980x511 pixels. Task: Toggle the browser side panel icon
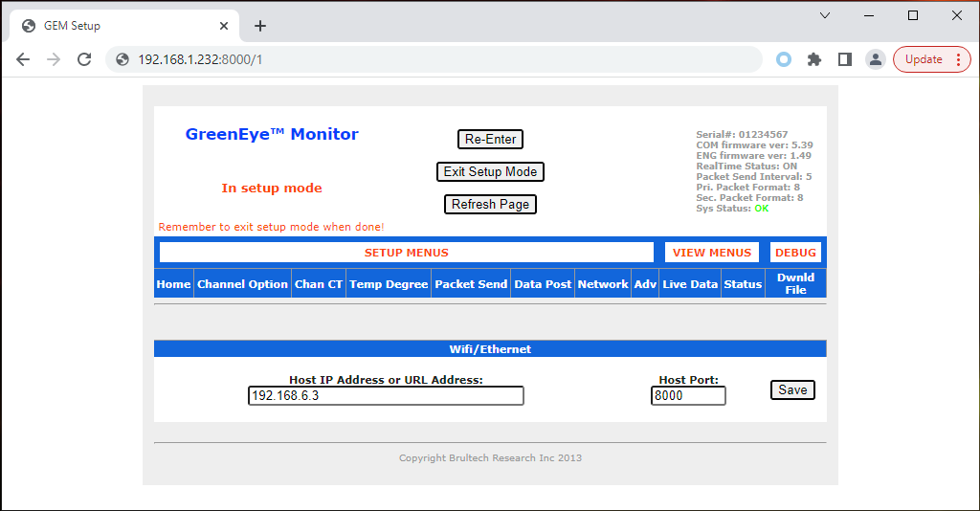coord(845,59)
